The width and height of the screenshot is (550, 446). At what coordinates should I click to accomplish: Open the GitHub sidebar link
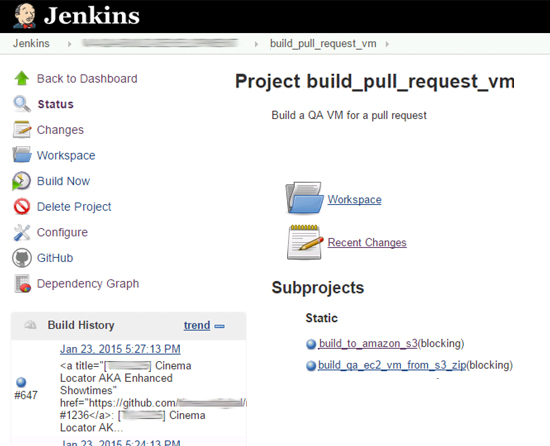pyautogui.click(x=55, y=258)
